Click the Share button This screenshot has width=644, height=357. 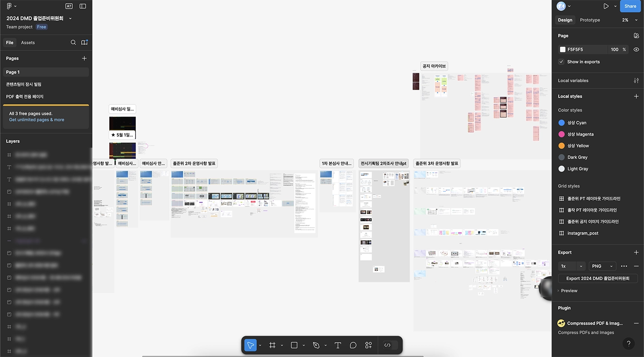point(630,6)
